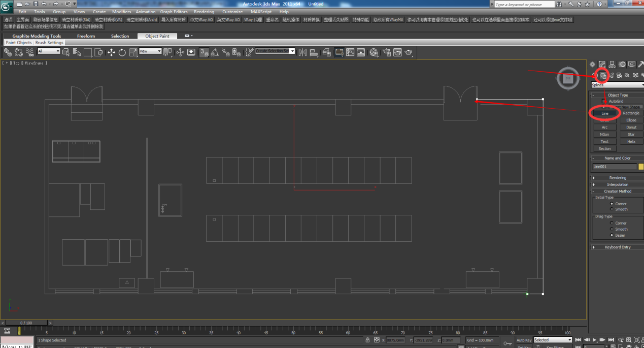Activate the Select and Move tool
This screenshot has width=644, height=348.
pyautogui.click(x=111, y=52)
